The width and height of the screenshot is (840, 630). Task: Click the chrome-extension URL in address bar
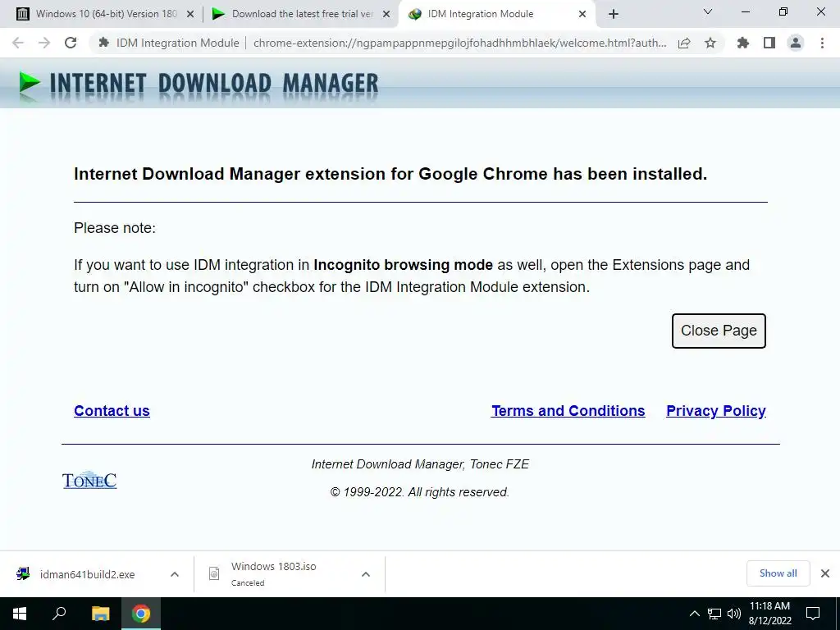click(459, 43)
